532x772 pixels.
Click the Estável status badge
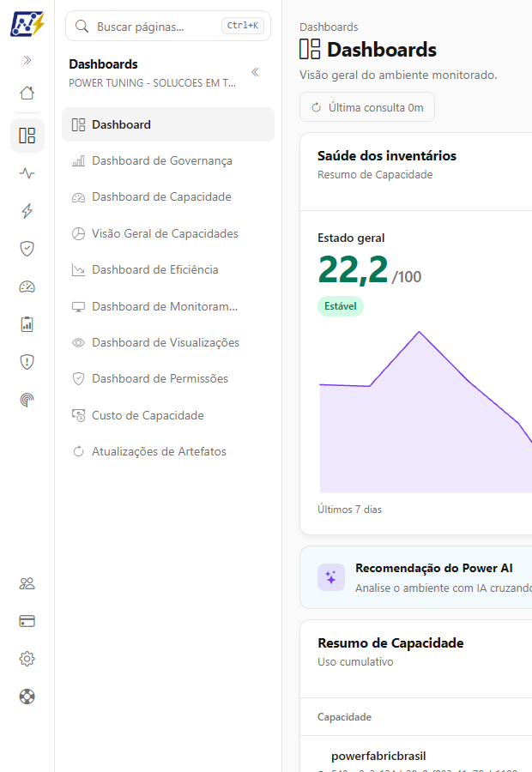click(x=341, y=306)
